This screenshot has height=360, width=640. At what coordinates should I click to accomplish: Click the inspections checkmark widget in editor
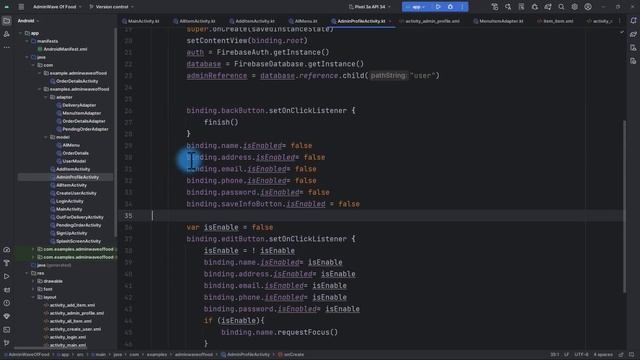621,32
